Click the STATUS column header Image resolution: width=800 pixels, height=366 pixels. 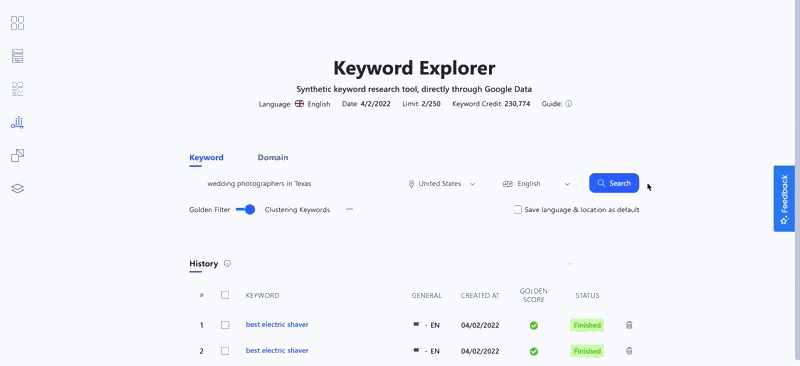[x=587, y=296]
